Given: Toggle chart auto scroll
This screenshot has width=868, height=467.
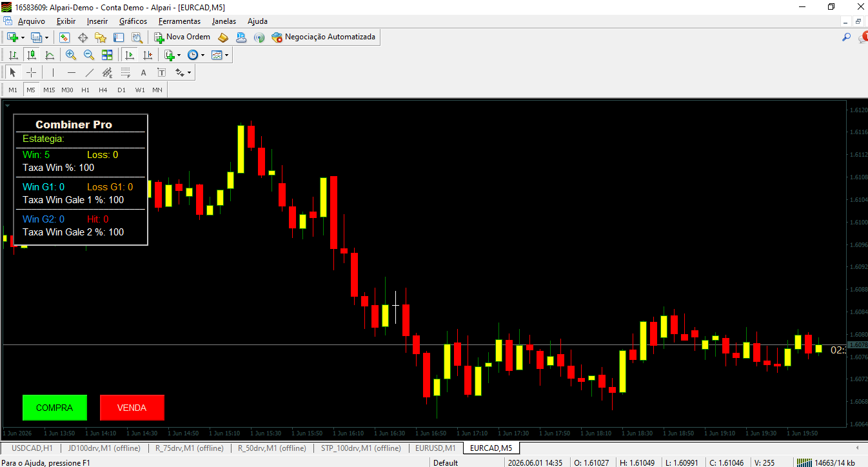Looking at the screenshot, I should point(130,55).
